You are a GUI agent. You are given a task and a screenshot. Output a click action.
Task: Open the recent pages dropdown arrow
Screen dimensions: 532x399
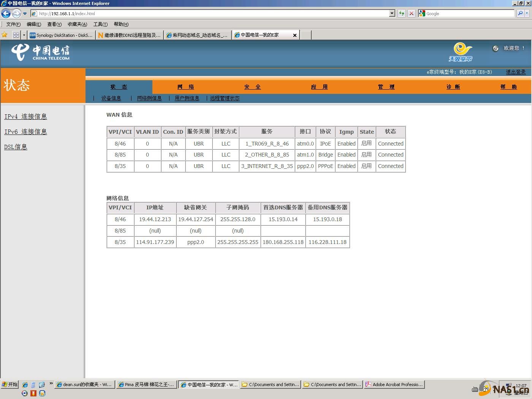[25, 14]
